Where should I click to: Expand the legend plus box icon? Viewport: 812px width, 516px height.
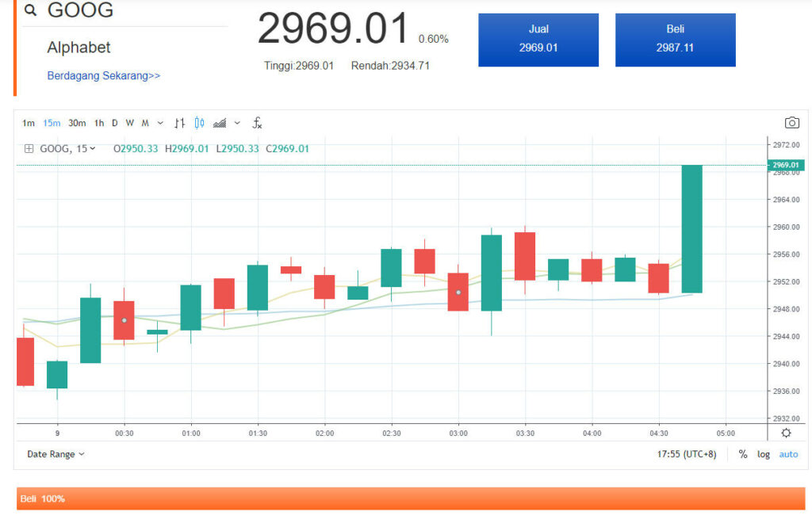[29, 149]
